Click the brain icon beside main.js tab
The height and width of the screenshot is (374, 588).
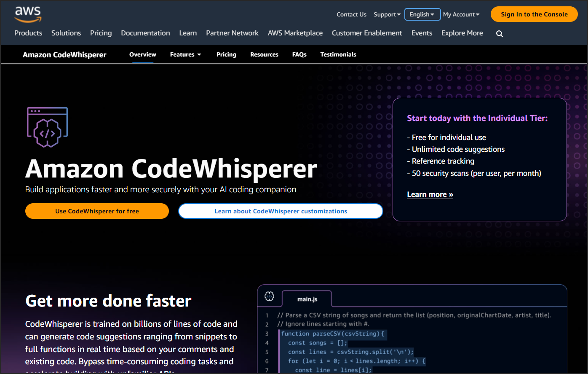point(269,296)
